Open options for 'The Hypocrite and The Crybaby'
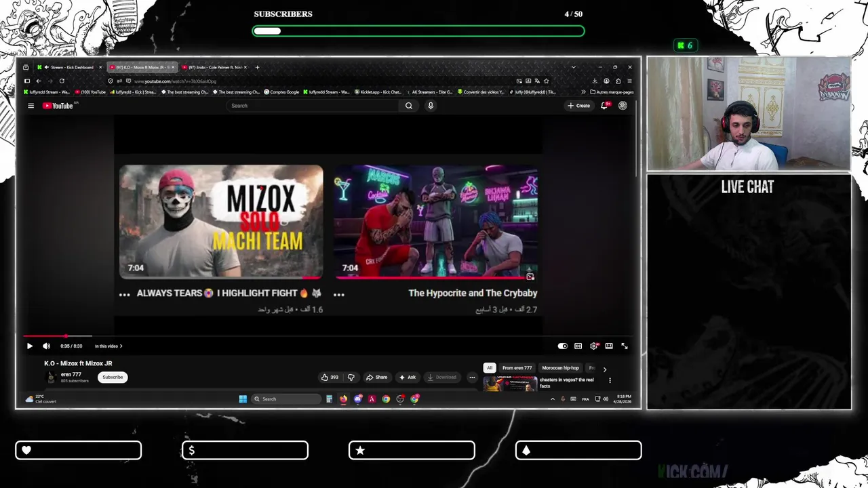Viewport: 868px width, 488px height. 339,294
